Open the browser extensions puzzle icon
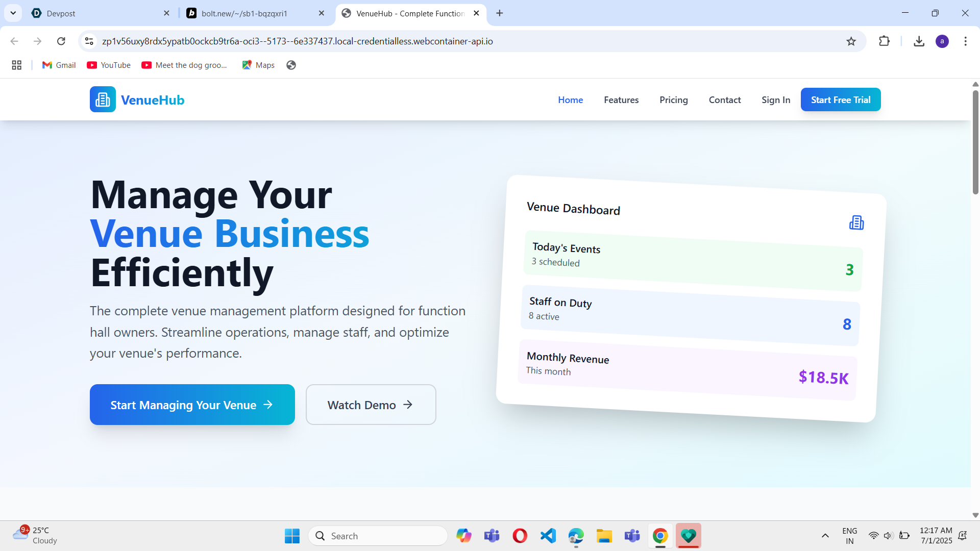This screenshot has width=980, height=551. click(884, 41)
